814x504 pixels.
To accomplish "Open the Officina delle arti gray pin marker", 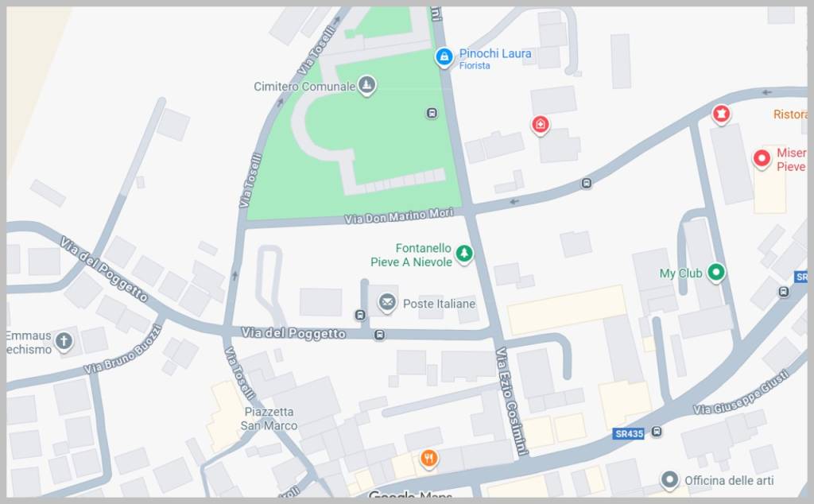I will 669,480.
